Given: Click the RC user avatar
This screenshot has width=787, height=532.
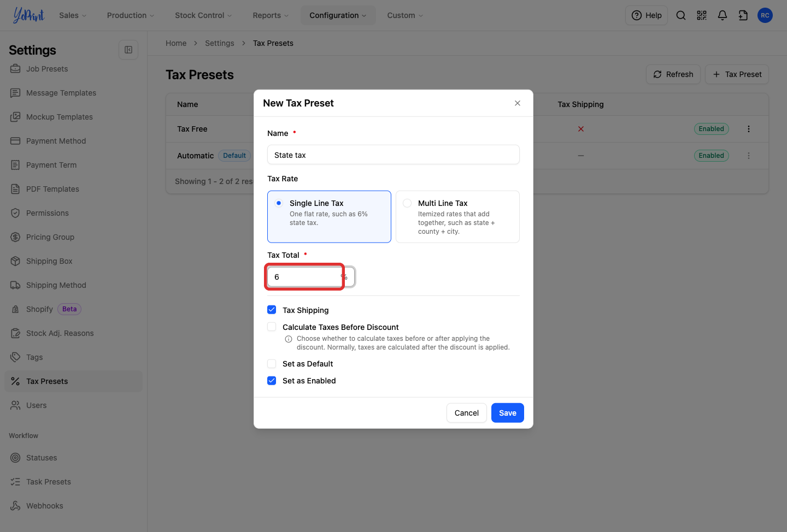Looking at the screenshot, I should [x=765, y=15].
